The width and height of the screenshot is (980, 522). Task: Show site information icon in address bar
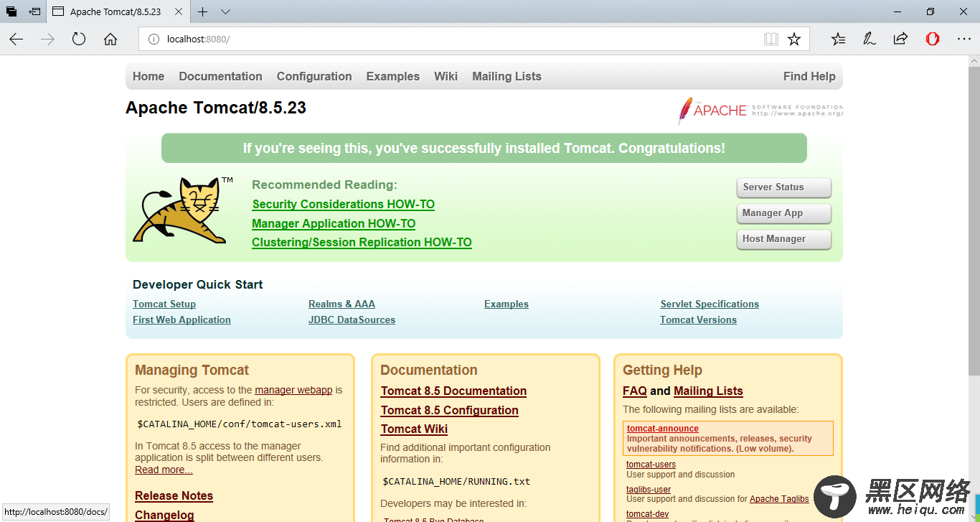click(x=154, y=39)
